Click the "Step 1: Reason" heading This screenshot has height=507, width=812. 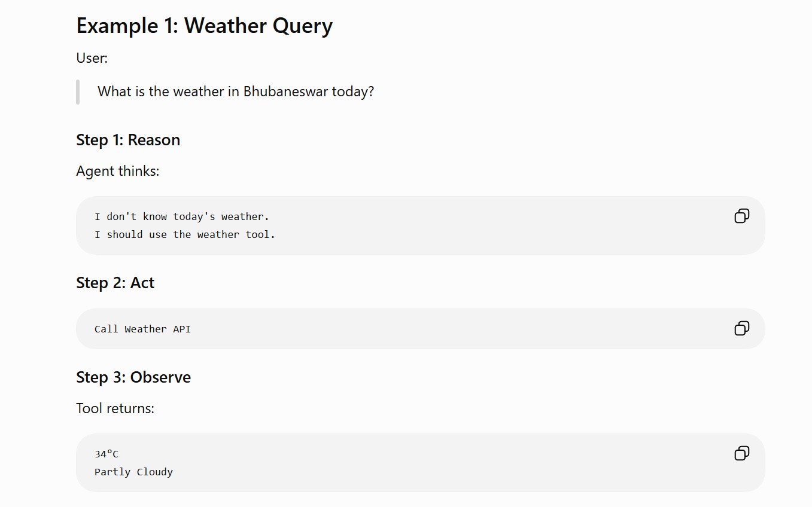pos(128,140)
